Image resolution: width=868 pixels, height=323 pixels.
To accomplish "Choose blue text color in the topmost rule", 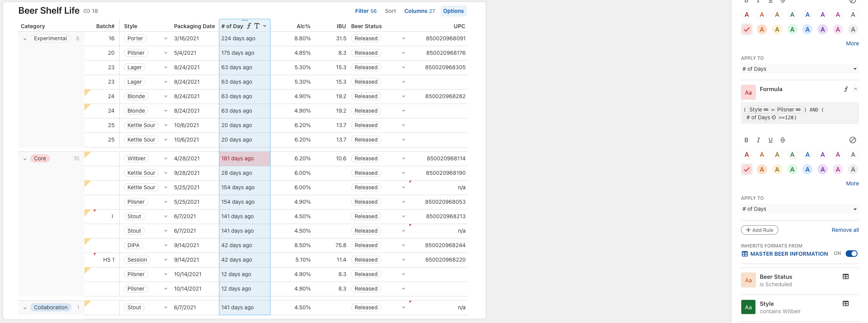I will pos(808,14).
